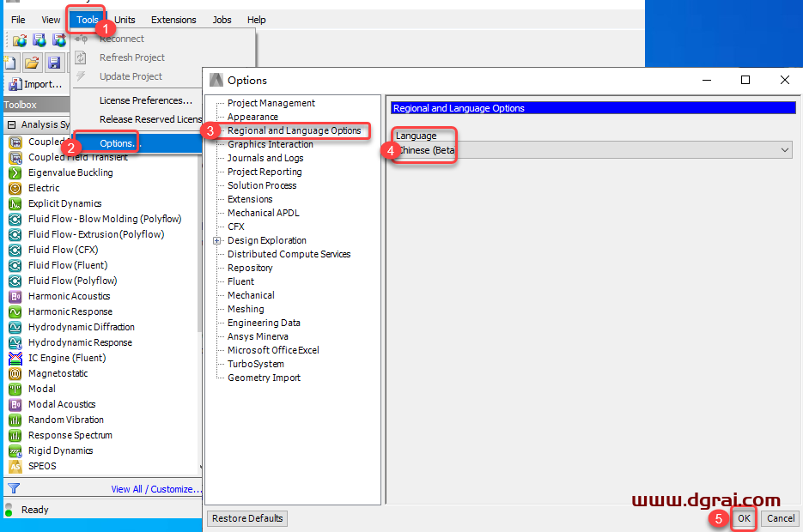Select Mechanical APDL tree item
This screenshot has width=803, height=532.
point(263,213)
